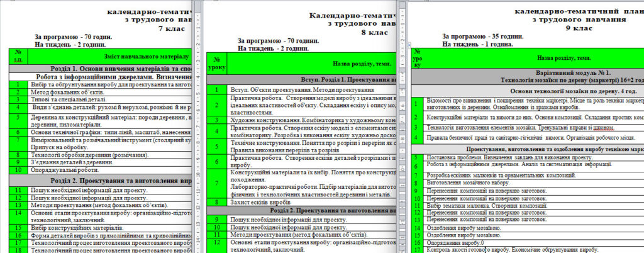The width and height of the screenshot is (644, 253).
Task: Click row 'Вимірювальний та розмічальний інструмент'
Action: tap(101, 143)
